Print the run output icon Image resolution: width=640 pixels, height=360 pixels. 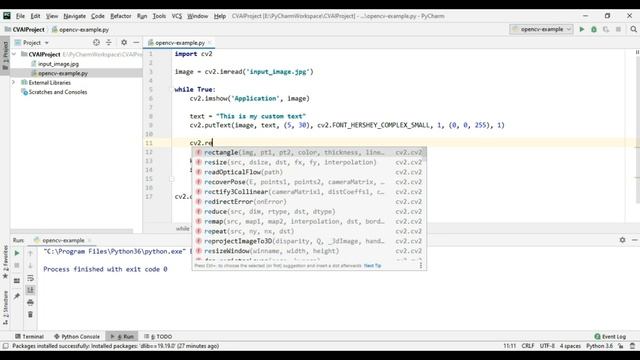tap(30, 302)
